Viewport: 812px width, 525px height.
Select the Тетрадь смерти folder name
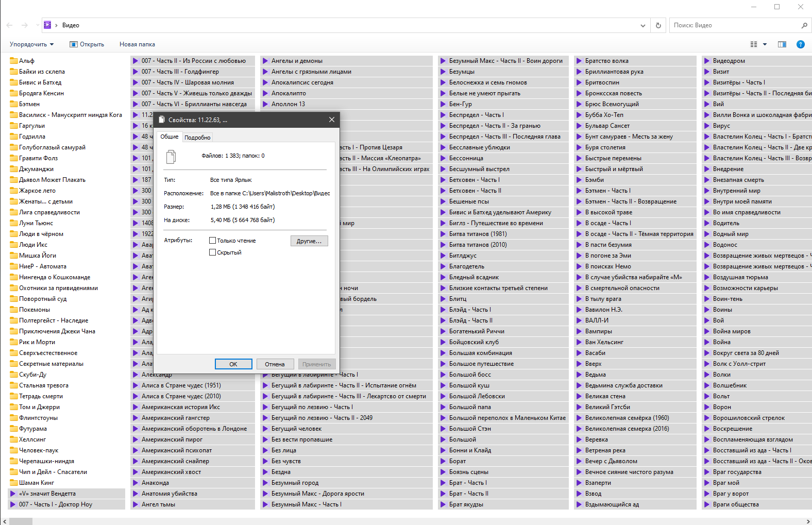(41, 396)
